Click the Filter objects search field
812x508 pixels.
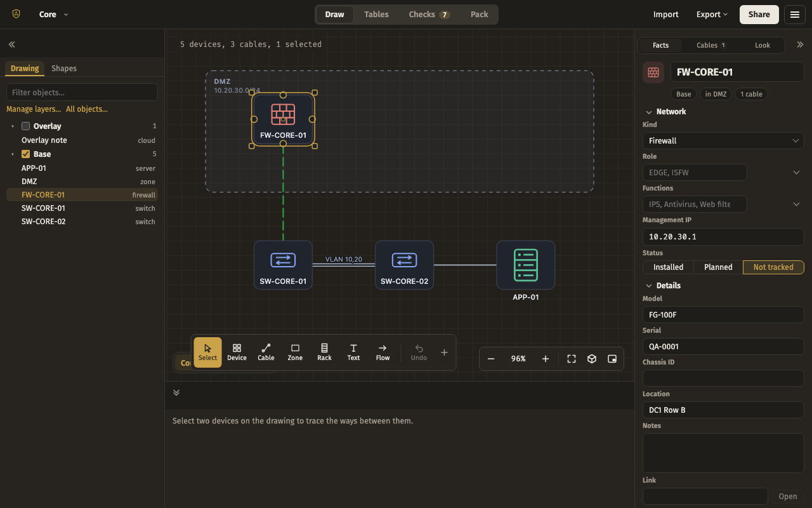82,92
